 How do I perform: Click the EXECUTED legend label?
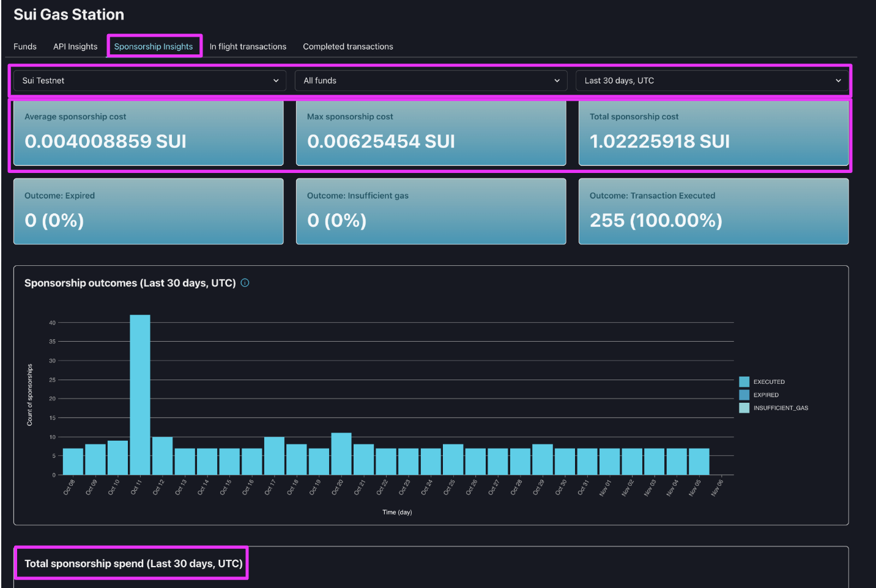(769, 382)
